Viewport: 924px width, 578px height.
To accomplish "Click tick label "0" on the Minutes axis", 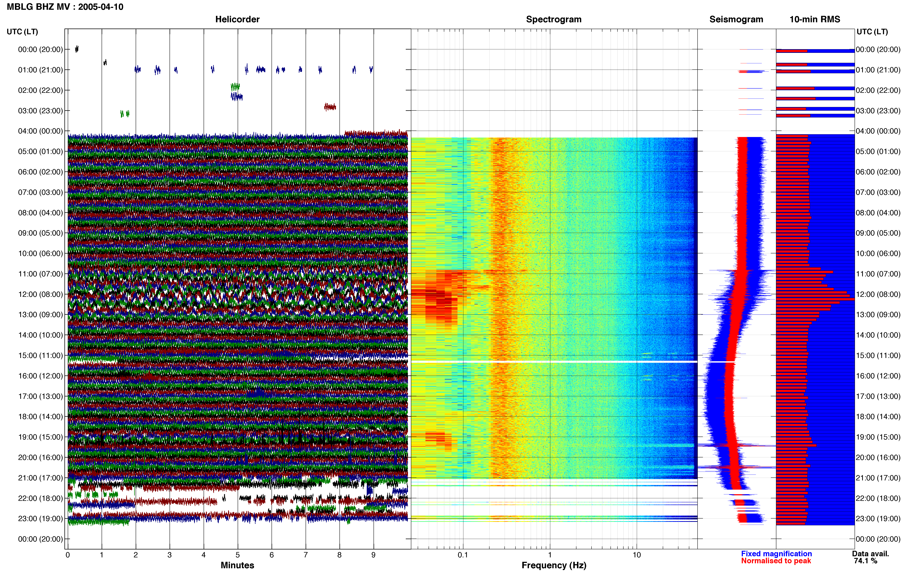I will (68, 555).
